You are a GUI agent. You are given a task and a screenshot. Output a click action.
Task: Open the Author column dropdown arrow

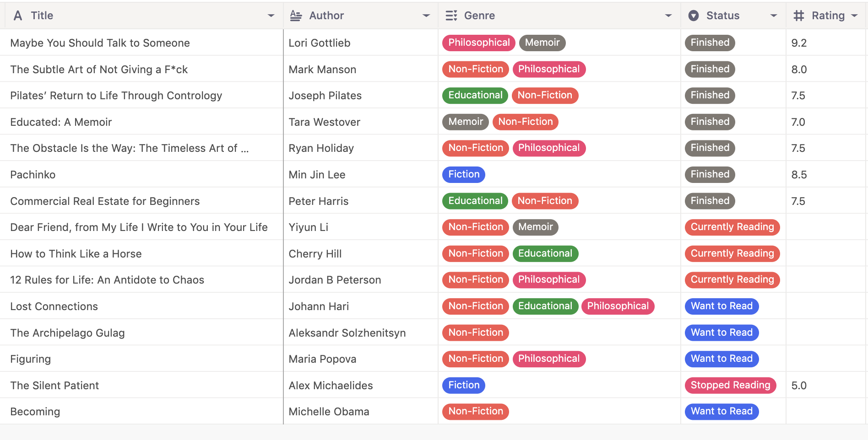[426, 16]
